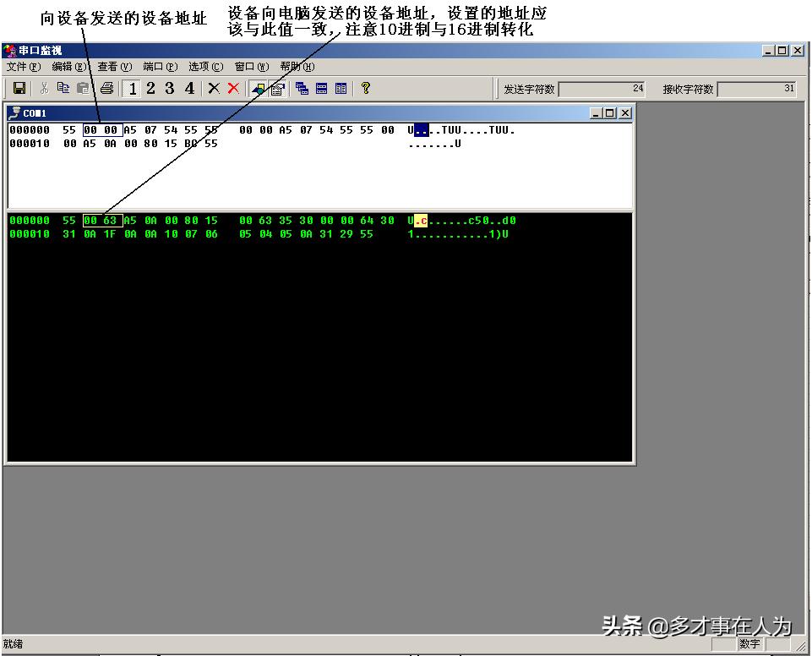Open the 端口(P) menu
The image size is (812, 656).
pos(160,66)
